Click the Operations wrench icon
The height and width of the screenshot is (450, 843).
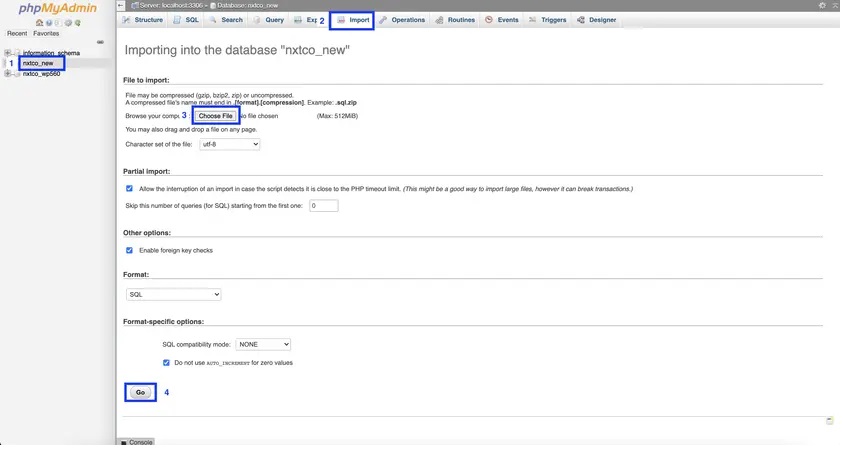[x=383, y=20]
